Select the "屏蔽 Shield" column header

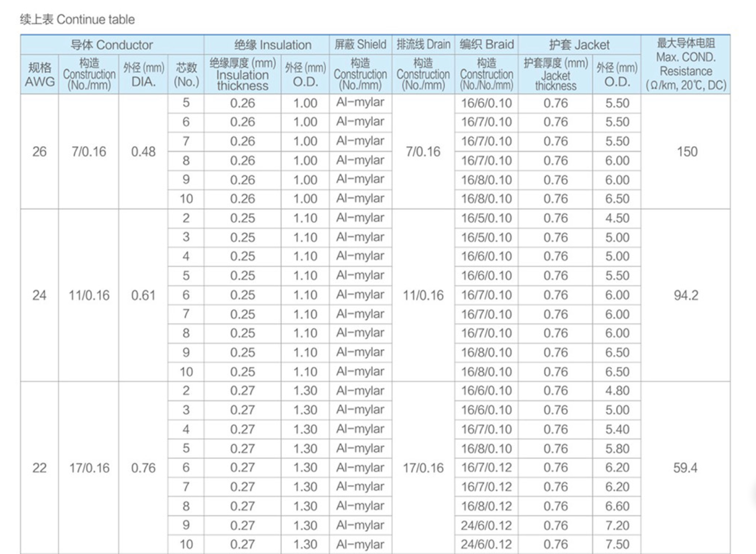coord(360,45)
